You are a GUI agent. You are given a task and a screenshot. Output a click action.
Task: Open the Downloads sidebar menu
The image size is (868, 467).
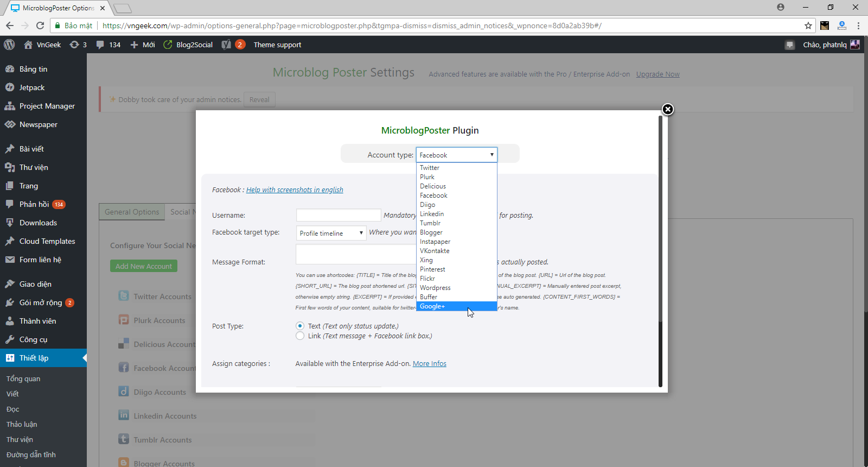(x=43, y=223)
